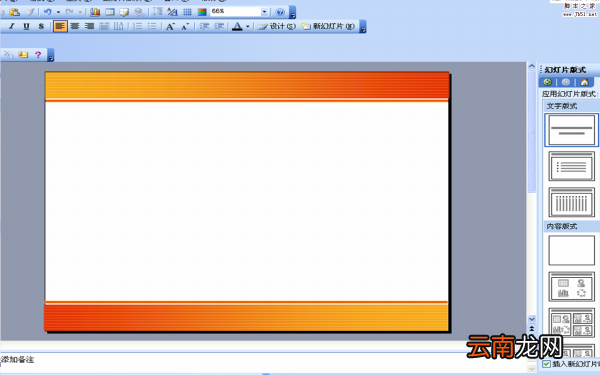Image resolution: width=600 pixels, height=375 pixels.
Task: Click the 66% zoom input box
Action: 235,12
